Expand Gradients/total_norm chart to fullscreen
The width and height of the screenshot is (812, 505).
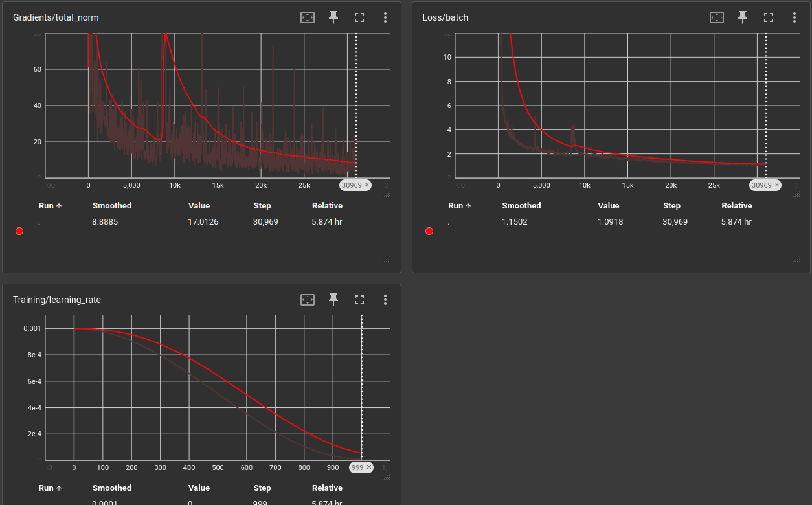(x=359, y=17)
